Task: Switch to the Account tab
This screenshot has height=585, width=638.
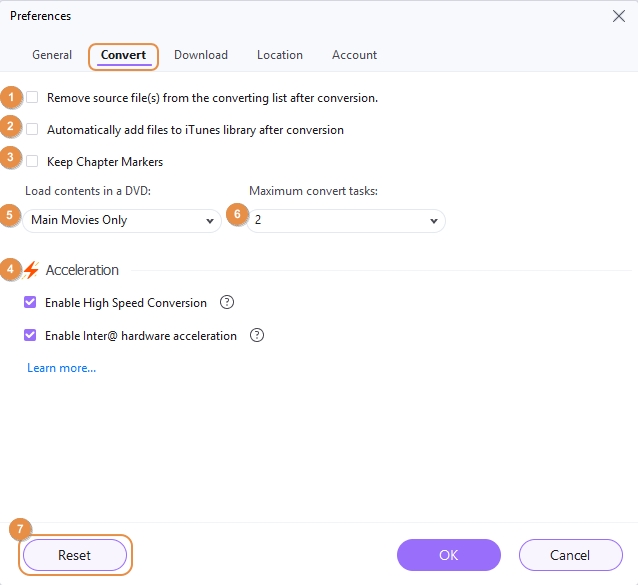Action: click(x=354, y=55)
